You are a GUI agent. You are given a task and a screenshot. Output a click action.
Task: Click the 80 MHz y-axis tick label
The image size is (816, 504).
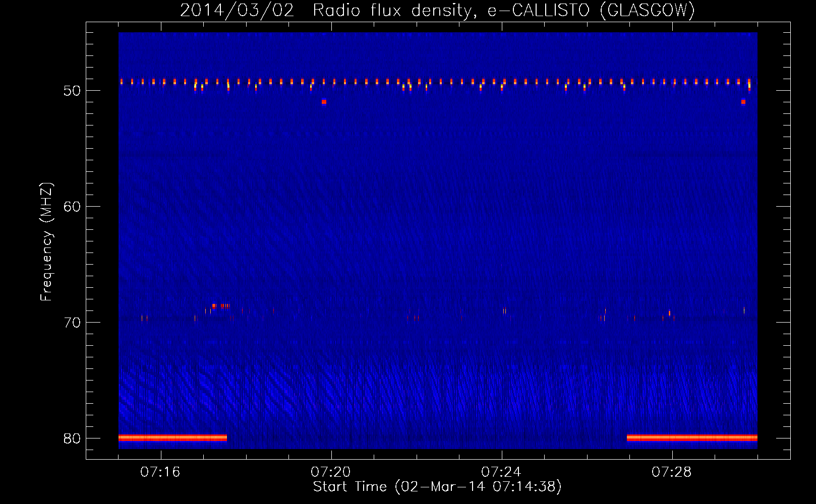[72, 438]
